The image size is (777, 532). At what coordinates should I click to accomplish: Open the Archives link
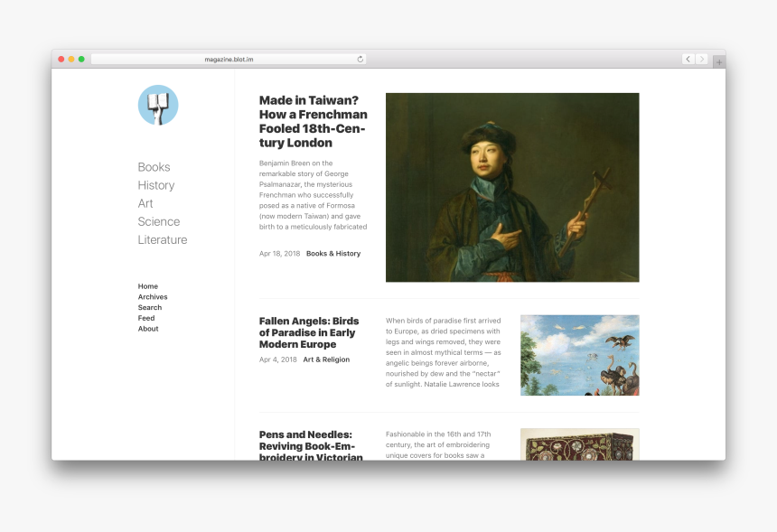(x=153, y=297)
